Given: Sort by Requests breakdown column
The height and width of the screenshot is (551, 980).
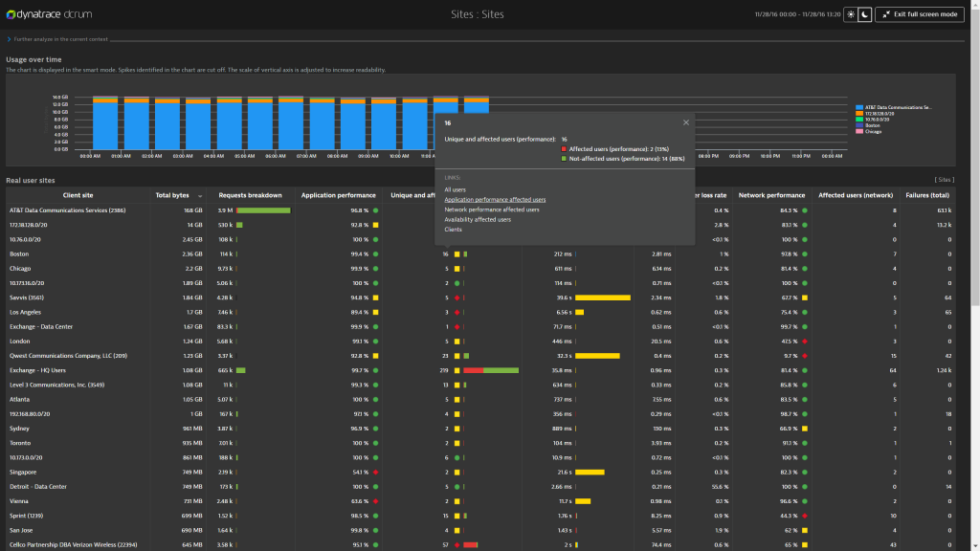Looking at the screenshot, I should (x=250, y=195).
